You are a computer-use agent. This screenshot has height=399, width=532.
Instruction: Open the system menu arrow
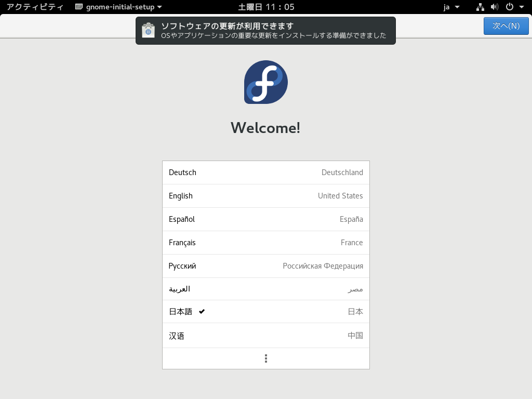pos(522,7)
